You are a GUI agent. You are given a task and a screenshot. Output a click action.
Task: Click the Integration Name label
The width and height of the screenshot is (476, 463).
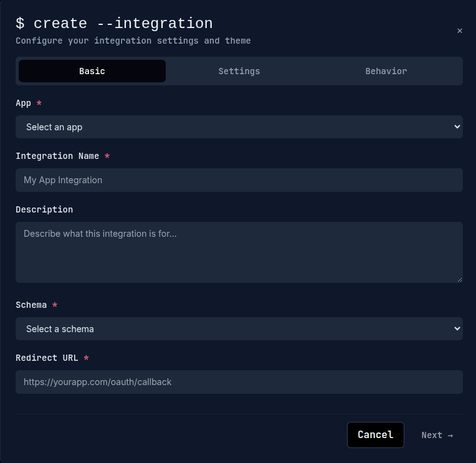(x=57, y=156)
